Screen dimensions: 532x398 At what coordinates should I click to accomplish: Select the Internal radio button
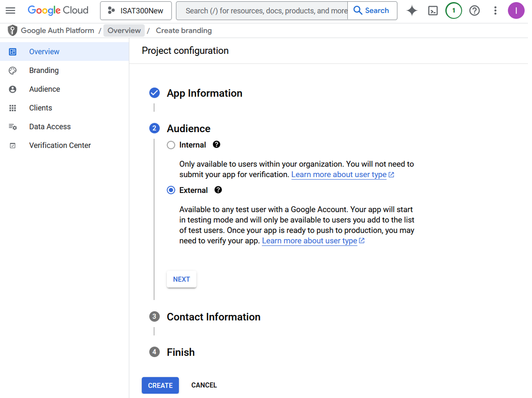coord(171,145)
